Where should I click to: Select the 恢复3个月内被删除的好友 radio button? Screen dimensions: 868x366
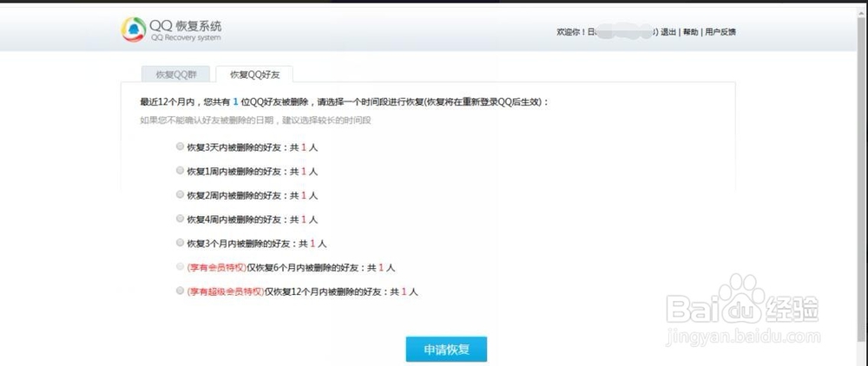[x=180, y=243]
